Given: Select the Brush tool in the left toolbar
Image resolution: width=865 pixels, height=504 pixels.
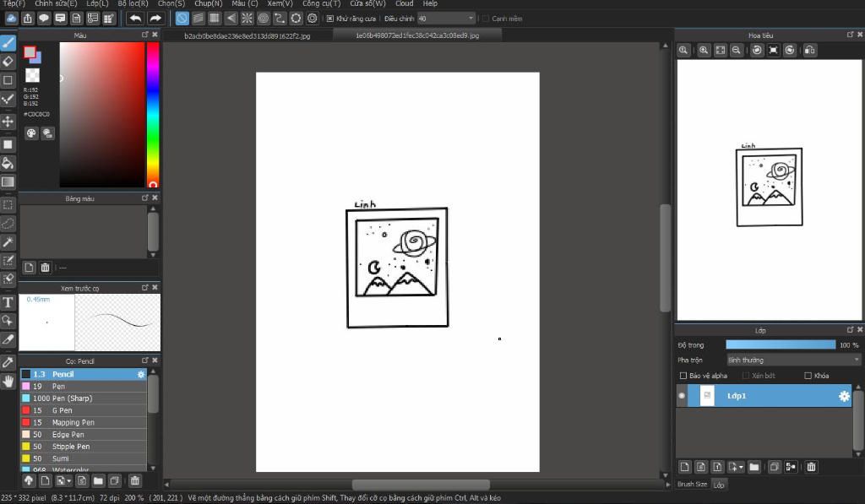Looking at the screenshot, I should tap(8, 42).
